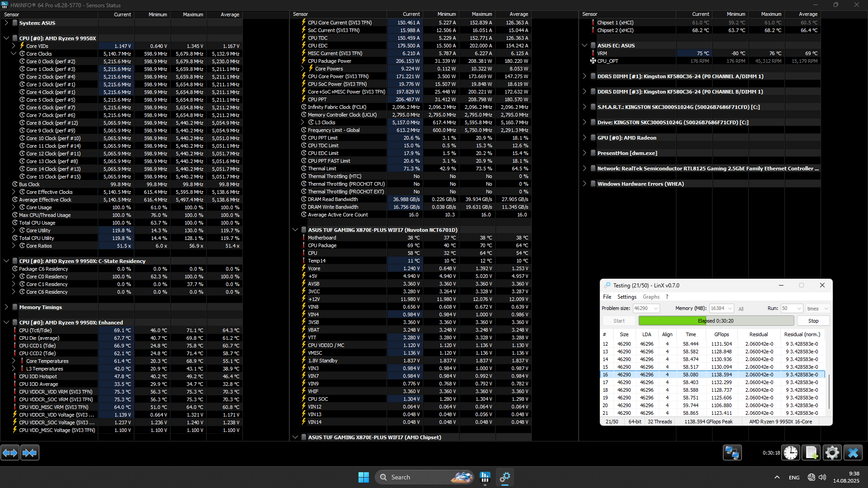The width and height of the screenshot is (868, 488).
Task: Expand the Core Powers row
Action: 303,69
